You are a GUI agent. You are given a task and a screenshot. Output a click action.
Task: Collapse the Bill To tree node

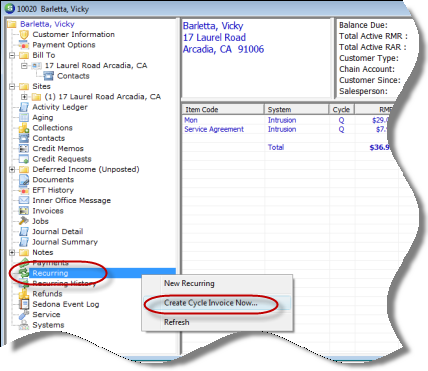pyautogui.click(x=12, y=55)
